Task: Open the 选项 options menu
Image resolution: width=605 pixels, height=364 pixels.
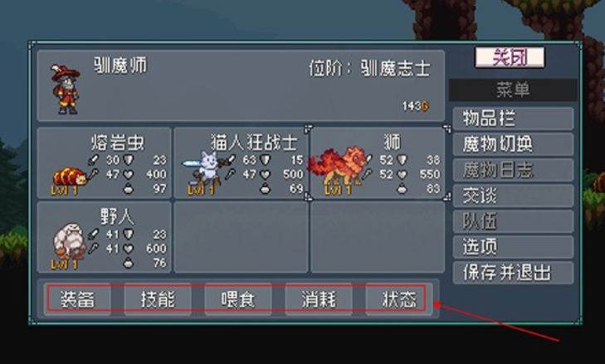Action: pyautogui.click(x=513, y=247)
